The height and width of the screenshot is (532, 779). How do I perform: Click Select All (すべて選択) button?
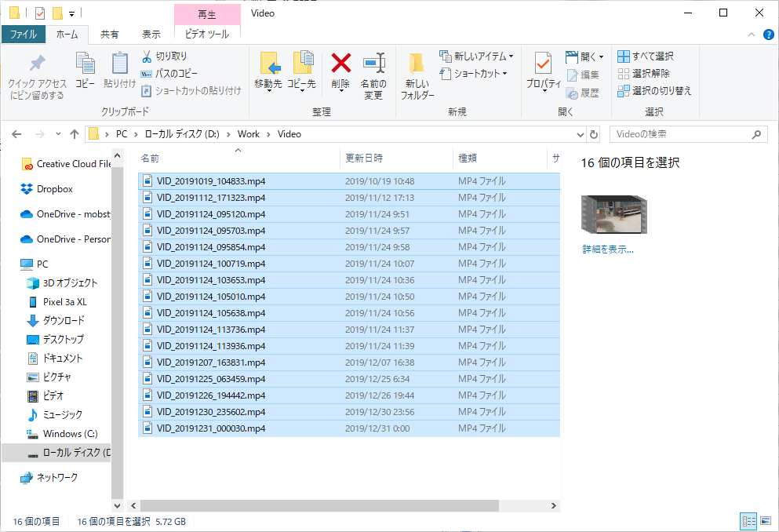[646, 56]
